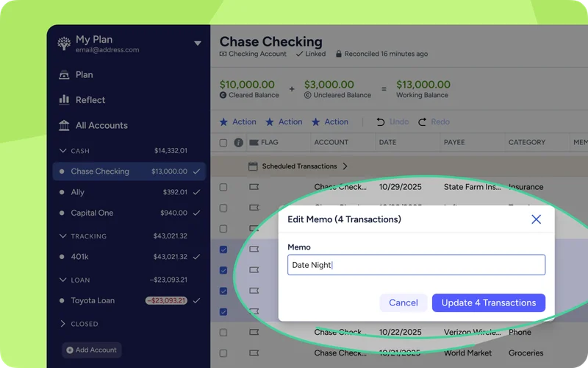Image resolution: width=588 pixels, height=368 pixels.
Task: Expand the Scheduled Transactions chevron
Action: point(345,166)
